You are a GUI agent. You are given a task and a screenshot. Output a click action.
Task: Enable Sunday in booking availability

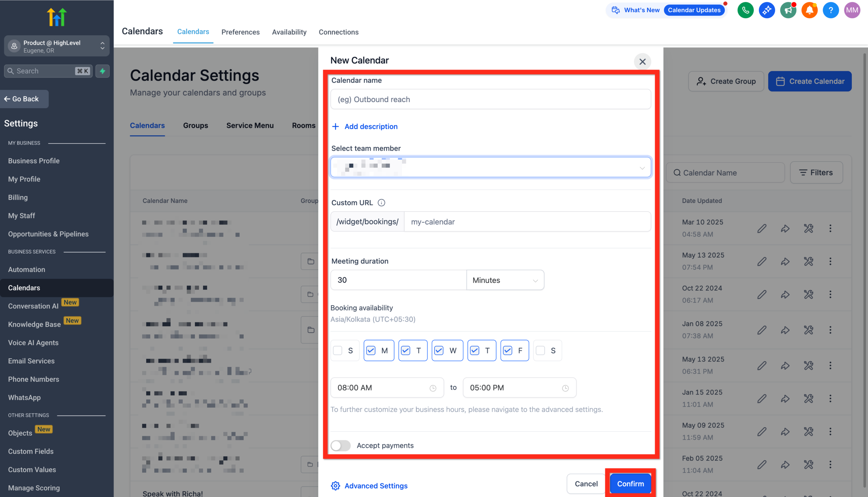338,350
